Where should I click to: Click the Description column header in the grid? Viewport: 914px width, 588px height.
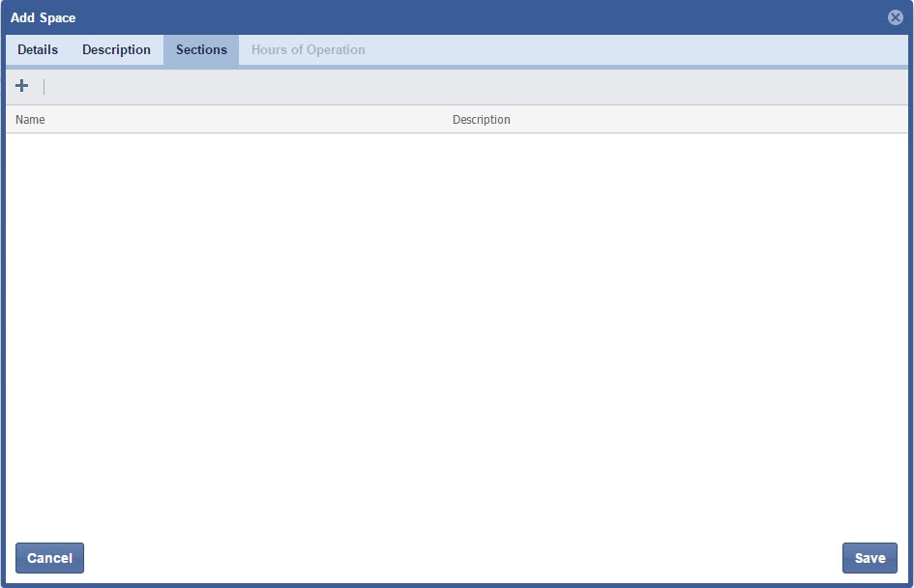(481, 120)
